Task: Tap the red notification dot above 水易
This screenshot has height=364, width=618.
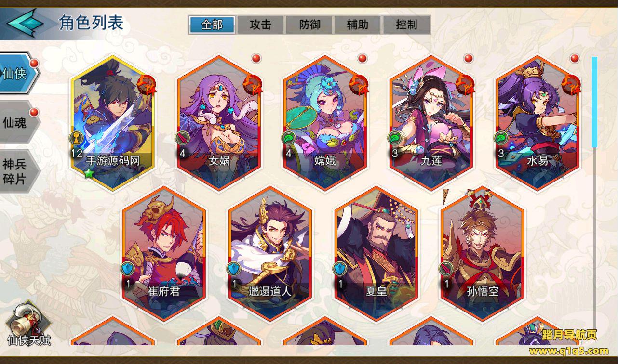Action: click(574, 59)
